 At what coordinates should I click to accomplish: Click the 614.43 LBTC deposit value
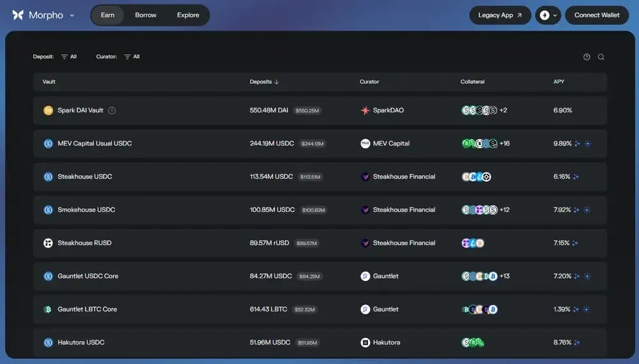point(268,310)
